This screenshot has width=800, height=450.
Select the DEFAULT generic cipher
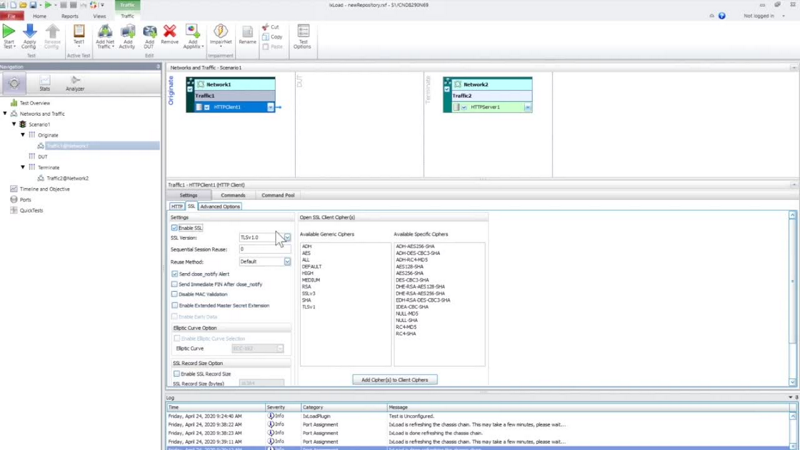click(x=312, y=266)
